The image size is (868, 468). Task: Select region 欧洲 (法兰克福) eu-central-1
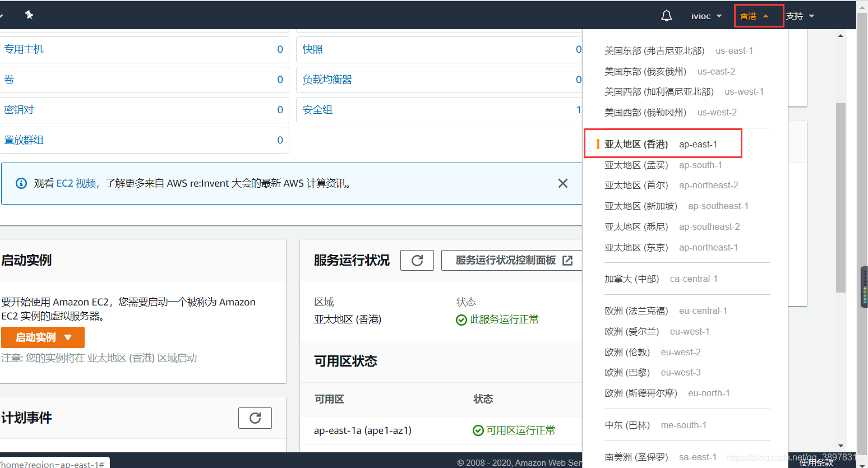pyautogui.click(x=666, y=311)
